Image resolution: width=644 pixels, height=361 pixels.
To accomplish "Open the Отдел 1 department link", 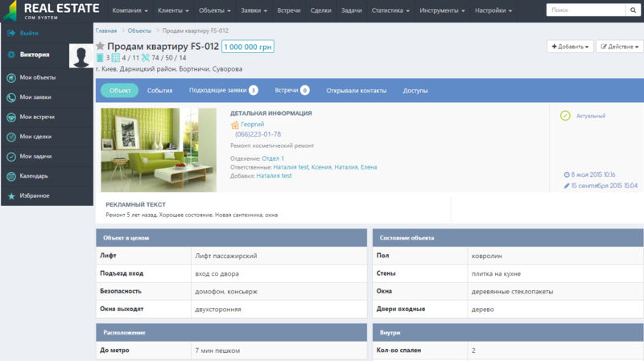I will pyautogui.click(x=273, y=158).
